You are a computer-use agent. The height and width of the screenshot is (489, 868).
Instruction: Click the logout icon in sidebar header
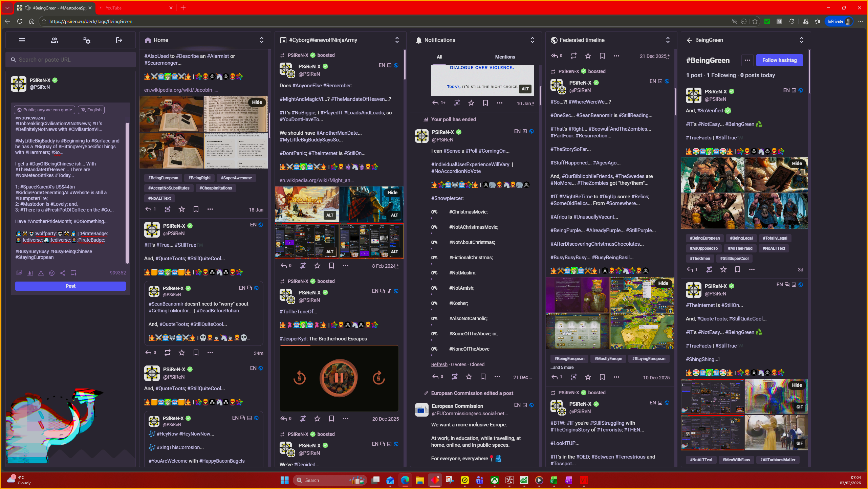[119, 40]
